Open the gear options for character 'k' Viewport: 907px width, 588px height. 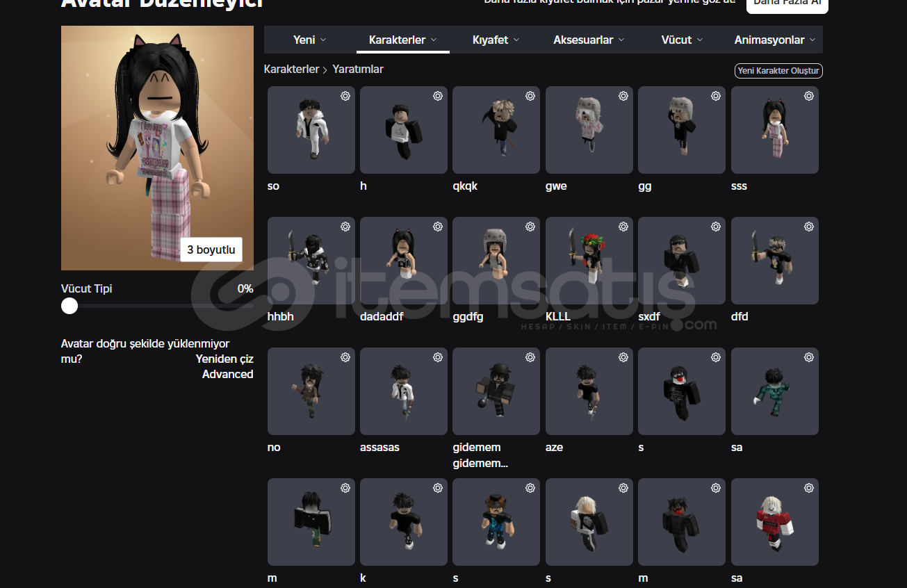point(438,488)
